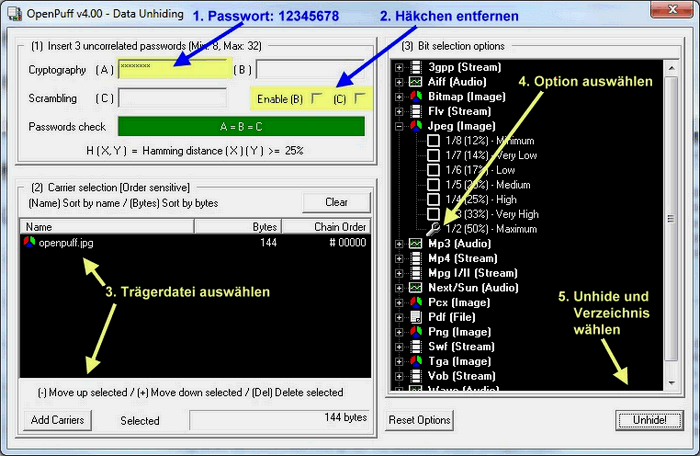Click the Selected 144 bytes field
The image size is (700, 456).
[x=279, y=420]
